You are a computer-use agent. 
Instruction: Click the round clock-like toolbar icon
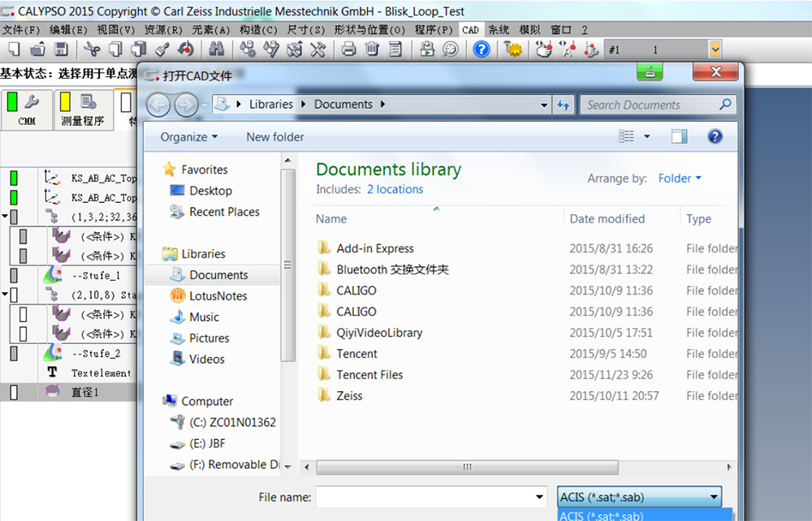451,50
